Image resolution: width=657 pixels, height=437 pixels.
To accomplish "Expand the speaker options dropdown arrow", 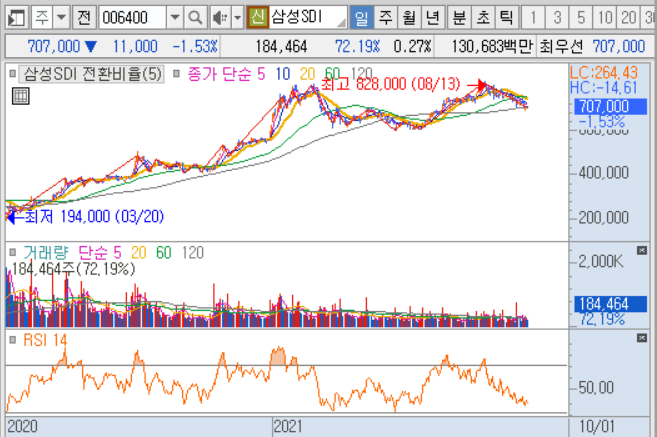I will (238, 18).
